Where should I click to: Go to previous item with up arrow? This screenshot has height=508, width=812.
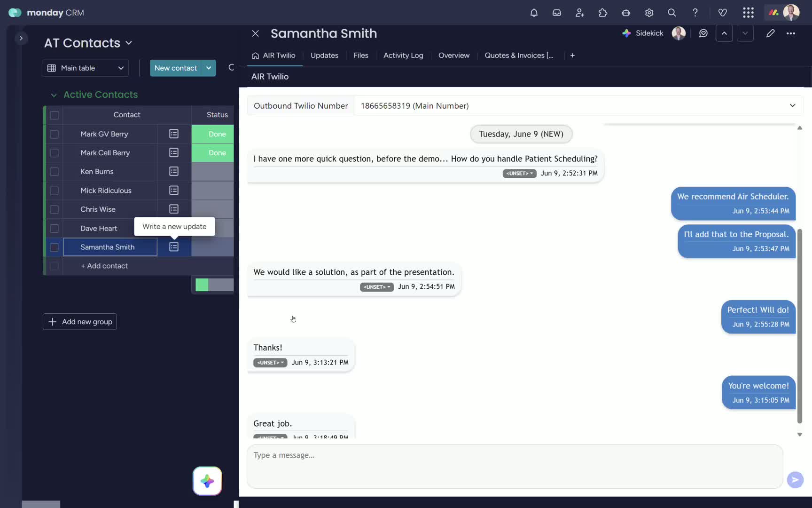724,33
